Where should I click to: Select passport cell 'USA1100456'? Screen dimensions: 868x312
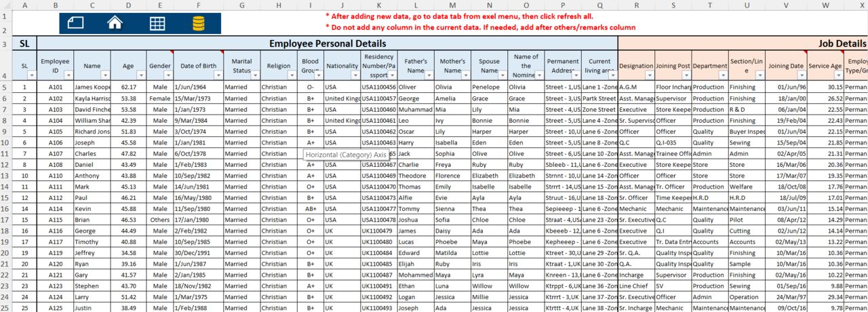point(379,87)
